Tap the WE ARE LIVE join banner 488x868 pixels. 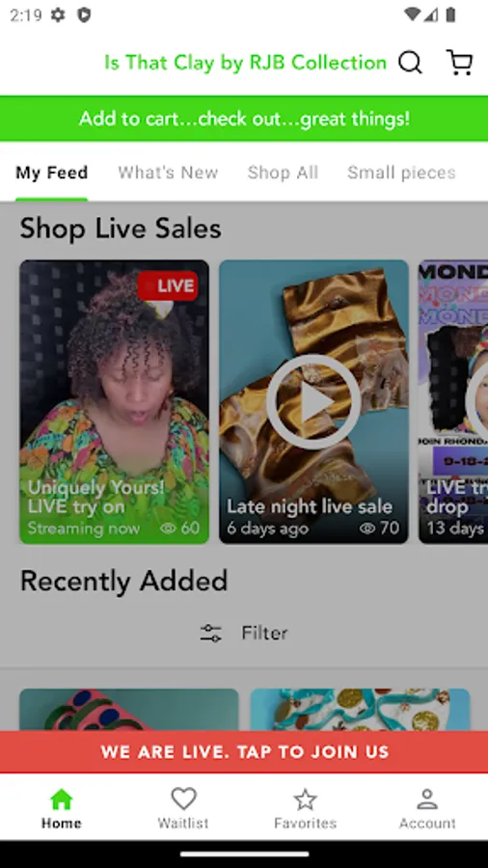244,751
